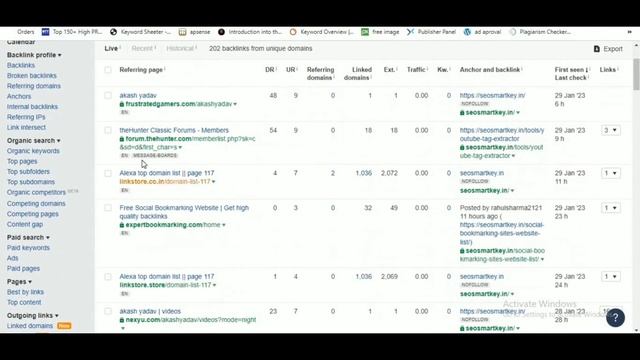Viewport: 640px width, 360px height.
Task: Check the theHunter Classic Forums row checkbox
Action: (x=108, y=130)
